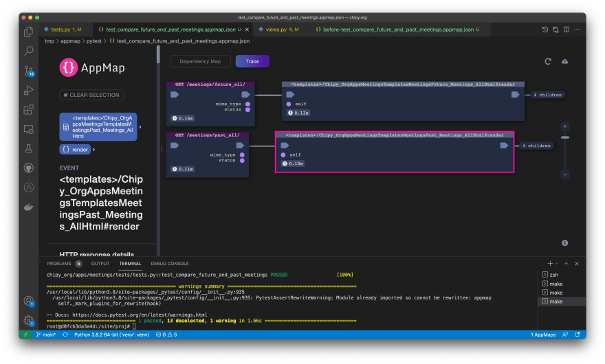
Task: Open tests.py editor tab
Action: click(x=65, y=30)
